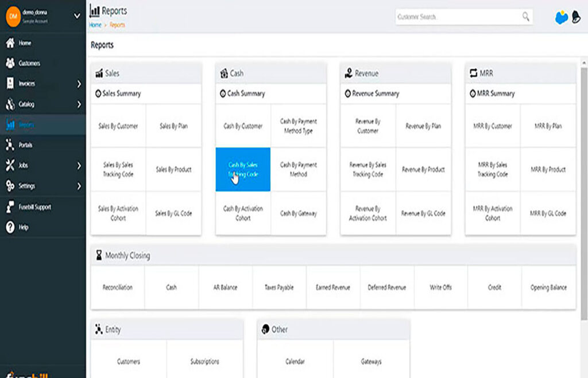Expand the Catalog submenu chevron
The image size is (588, 378).
coord(79,104)
